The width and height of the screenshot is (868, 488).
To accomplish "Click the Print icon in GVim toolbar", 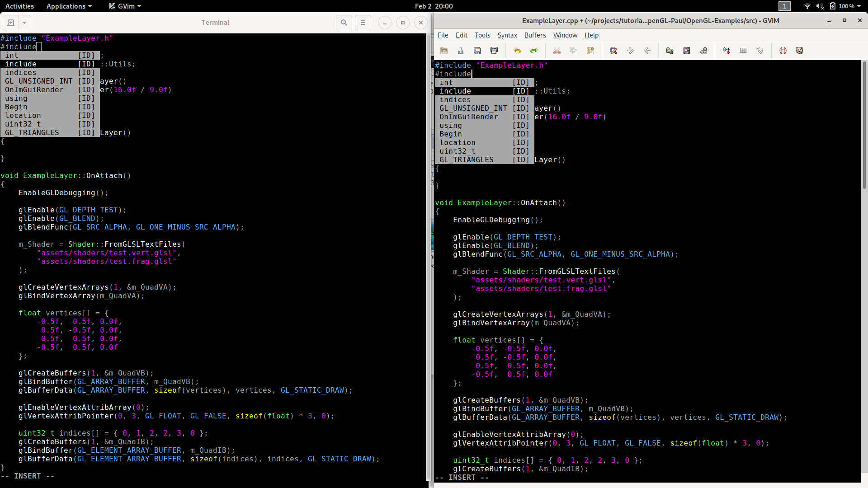I will 494,51.
